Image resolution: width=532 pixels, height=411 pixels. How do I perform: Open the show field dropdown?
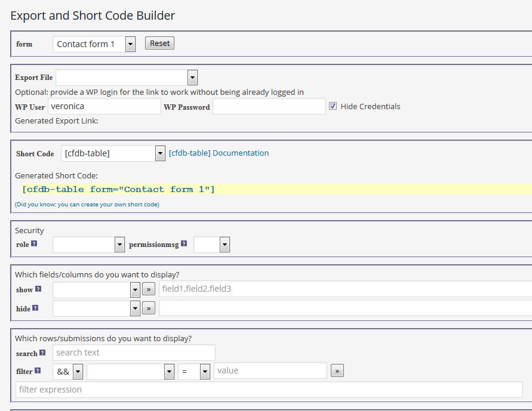(x=96, y=290)
